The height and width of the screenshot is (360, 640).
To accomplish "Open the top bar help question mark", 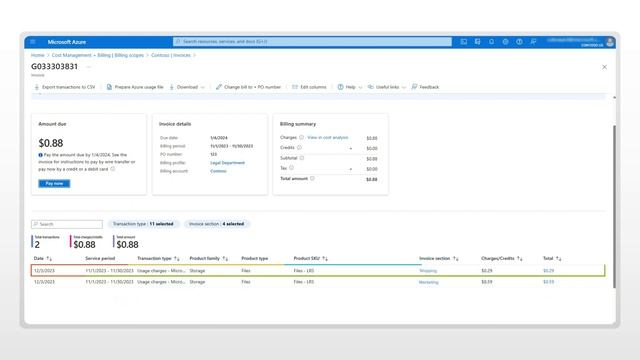I will (x=519, y=42).
